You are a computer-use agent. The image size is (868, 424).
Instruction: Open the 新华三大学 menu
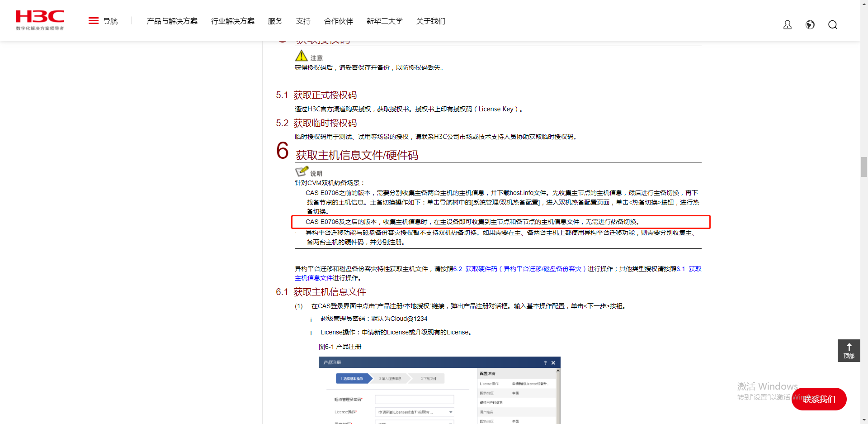click(x=385, y=21)
